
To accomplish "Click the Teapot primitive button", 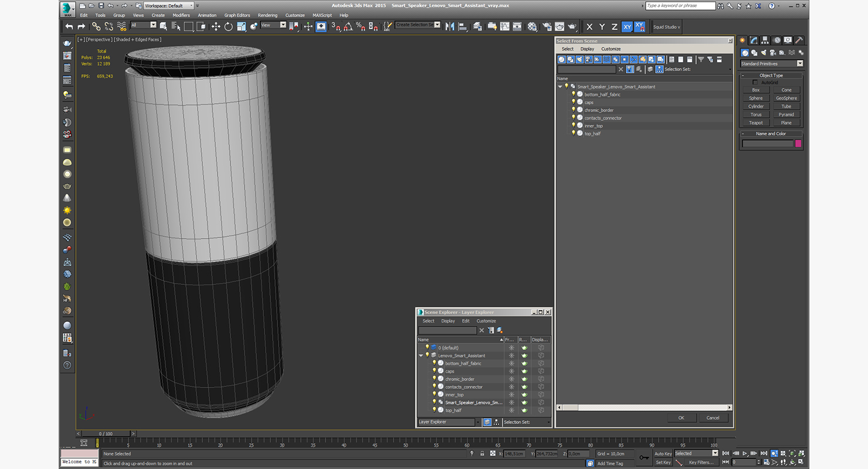I will click(x=756, y=123).
